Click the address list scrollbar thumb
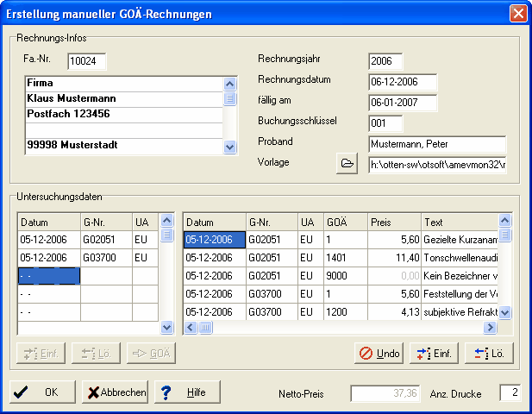 pyautogui.click(x=229, y=98)
